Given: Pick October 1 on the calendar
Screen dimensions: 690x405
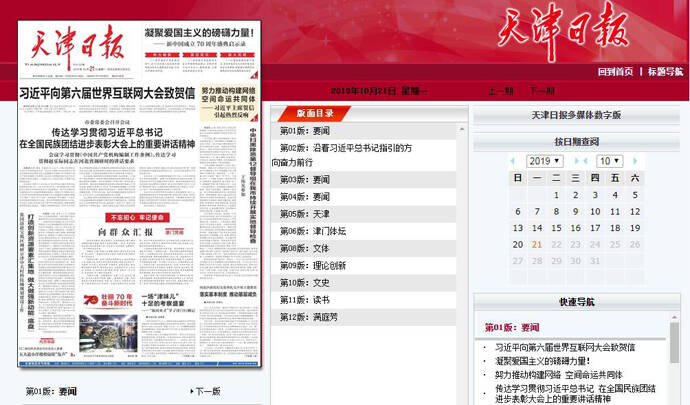Looking at the screenshot, I should [x=556, y=195].
